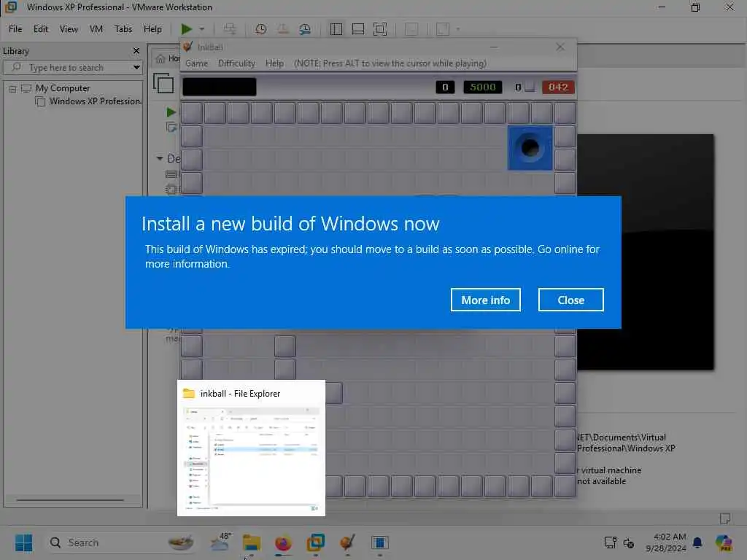Click the cloud sync error tray icon

click(x=629, y=542)
